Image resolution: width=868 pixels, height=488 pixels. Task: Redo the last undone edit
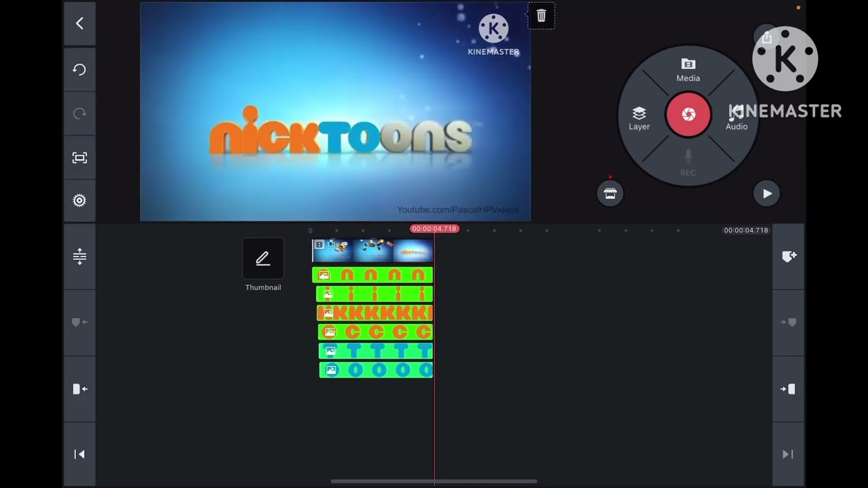(x=79, y=113)
